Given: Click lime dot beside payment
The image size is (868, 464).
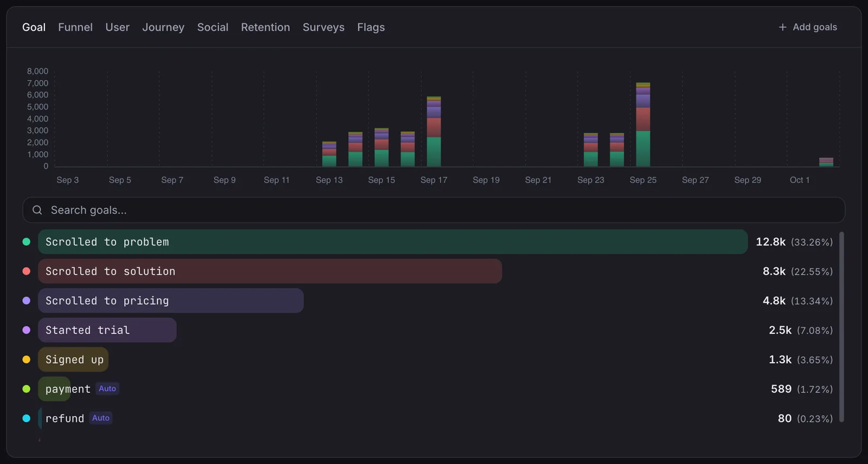Looking at the screenshot, I should point(26,389).
